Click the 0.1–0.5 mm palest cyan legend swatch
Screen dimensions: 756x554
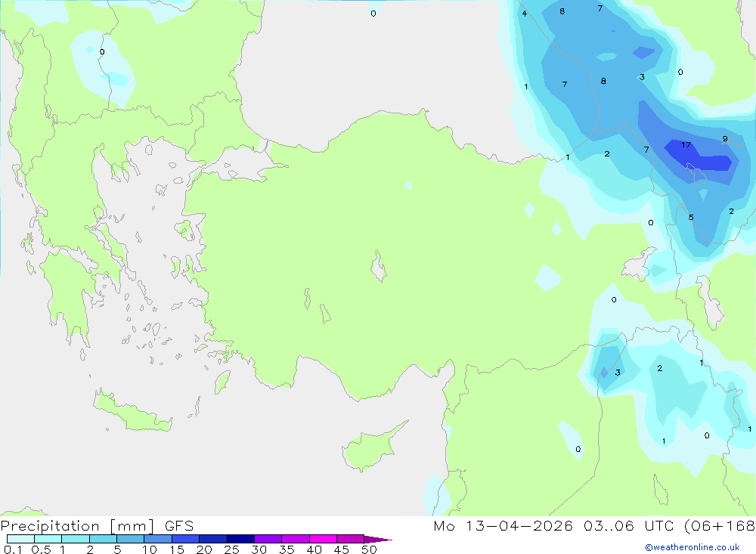click(20, 539)
